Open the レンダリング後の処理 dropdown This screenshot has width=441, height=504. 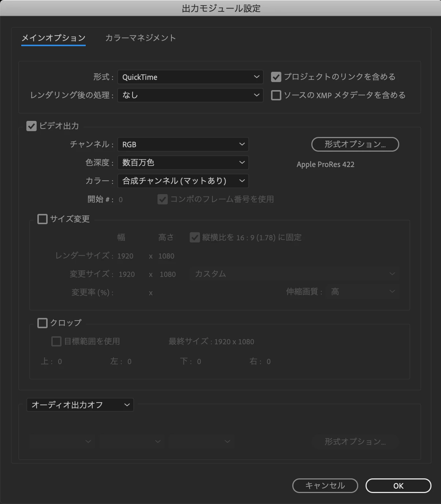point(190,95)
